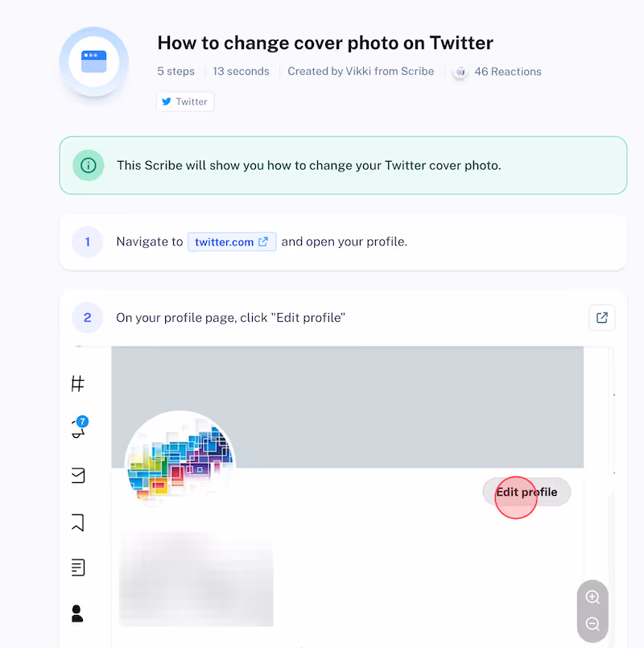Click the 46 Reactions label
Viewport: 644px width, 648px height.
point(508,72)
